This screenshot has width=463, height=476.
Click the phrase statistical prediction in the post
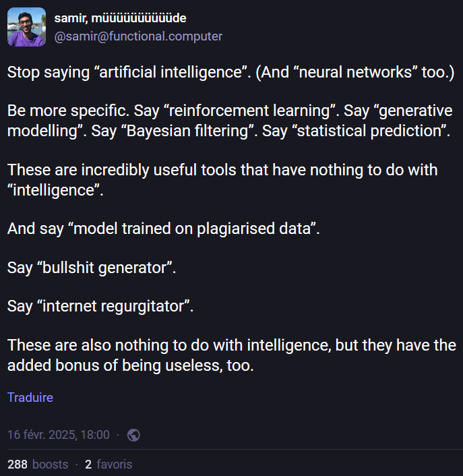(x=369, y=131)
